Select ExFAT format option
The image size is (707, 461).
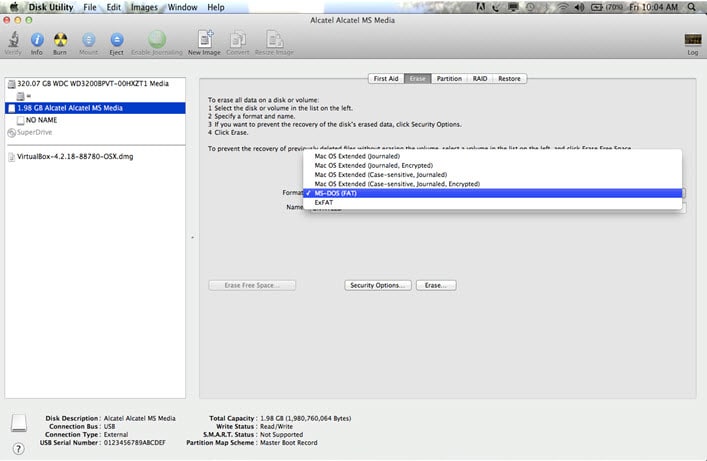click(492, 203)
